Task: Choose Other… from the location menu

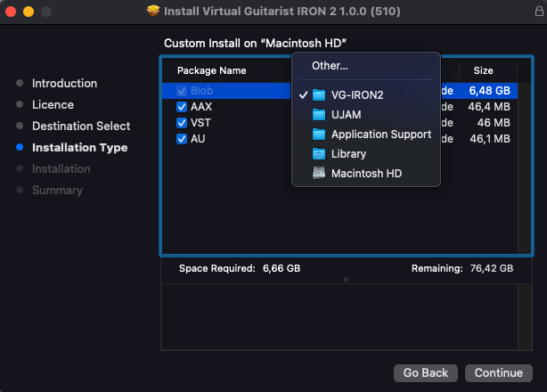Action: [330, 66]
